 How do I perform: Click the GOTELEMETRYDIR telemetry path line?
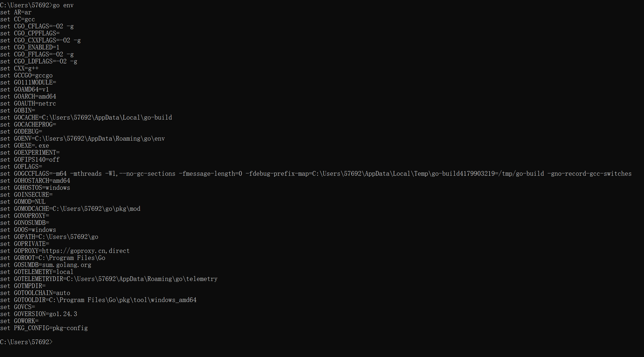pos(109,279)
